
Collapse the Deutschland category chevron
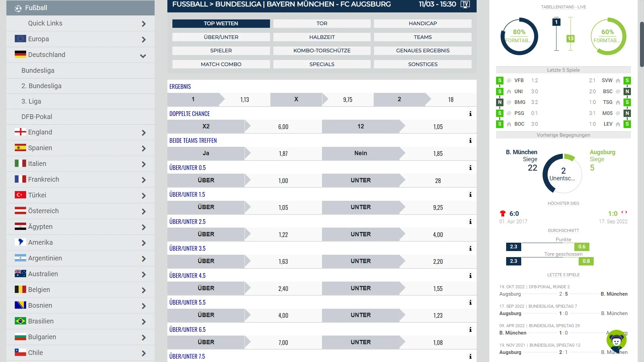click(143, 56)
